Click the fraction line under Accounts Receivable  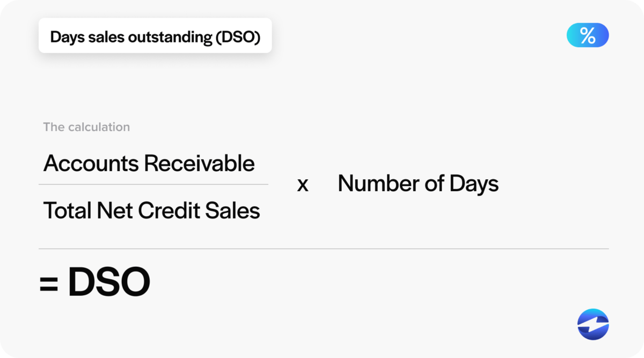153,185
